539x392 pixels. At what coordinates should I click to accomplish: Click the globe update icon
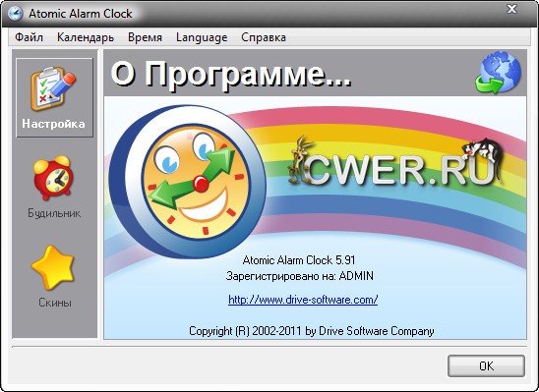coord(498,73)
